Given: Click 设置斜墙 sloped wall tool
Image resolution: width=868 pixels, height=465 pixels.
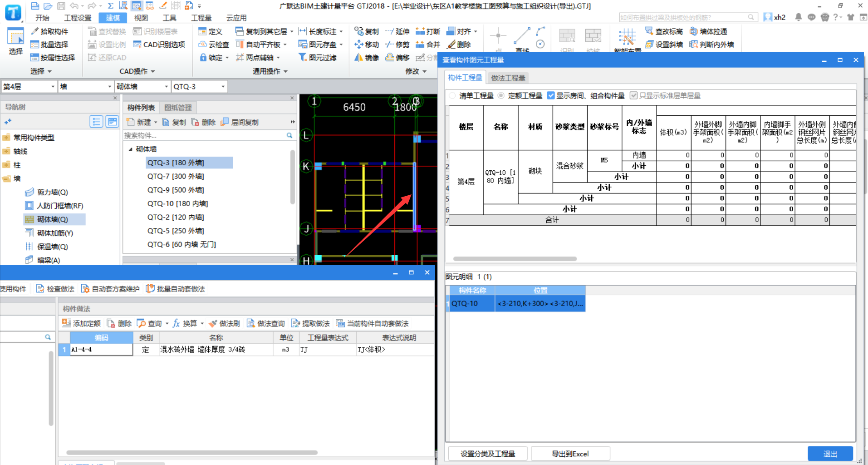Looking at the screenshot, I should [x=664, y=45].
